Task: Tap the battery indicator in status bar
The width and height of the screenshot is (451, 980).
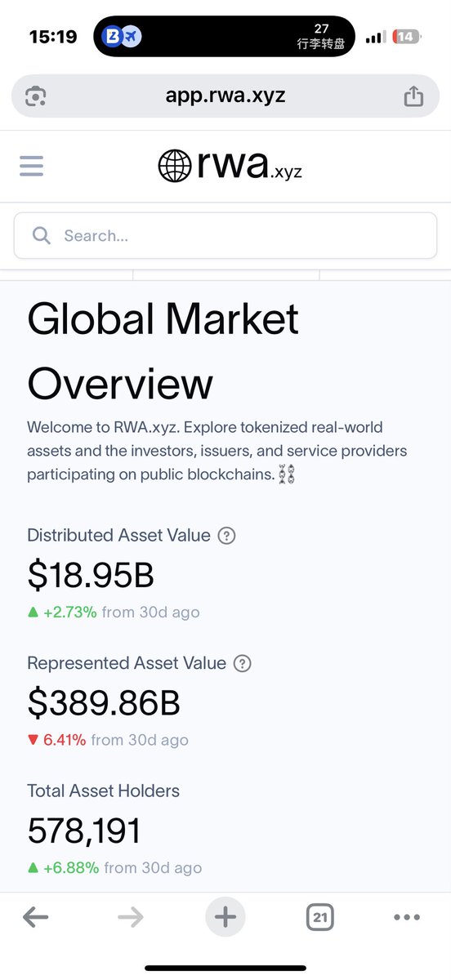Action: [x=406, y=37]
